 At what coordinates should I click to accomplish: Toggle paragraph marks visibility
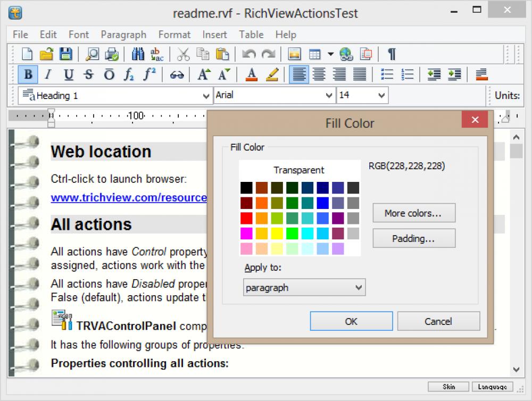[392, 54]
